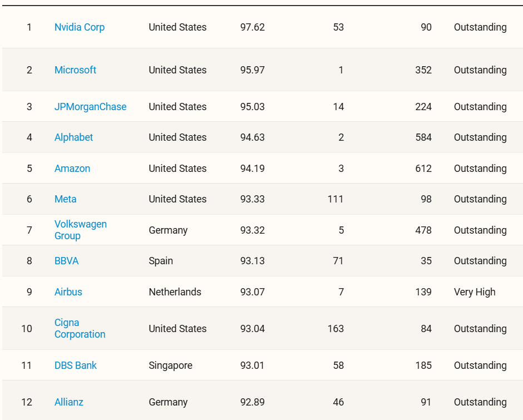Click the Singapore country cell

(x=170, y=365)
